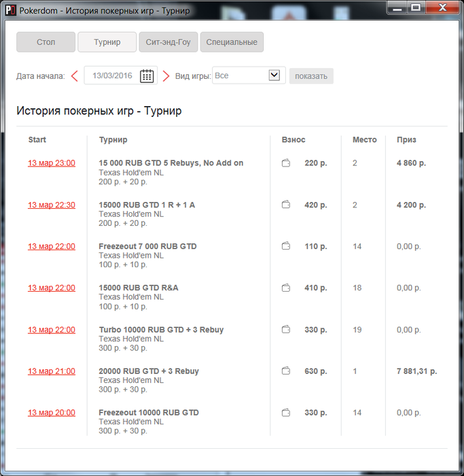Click the Турнир column header

113,140
